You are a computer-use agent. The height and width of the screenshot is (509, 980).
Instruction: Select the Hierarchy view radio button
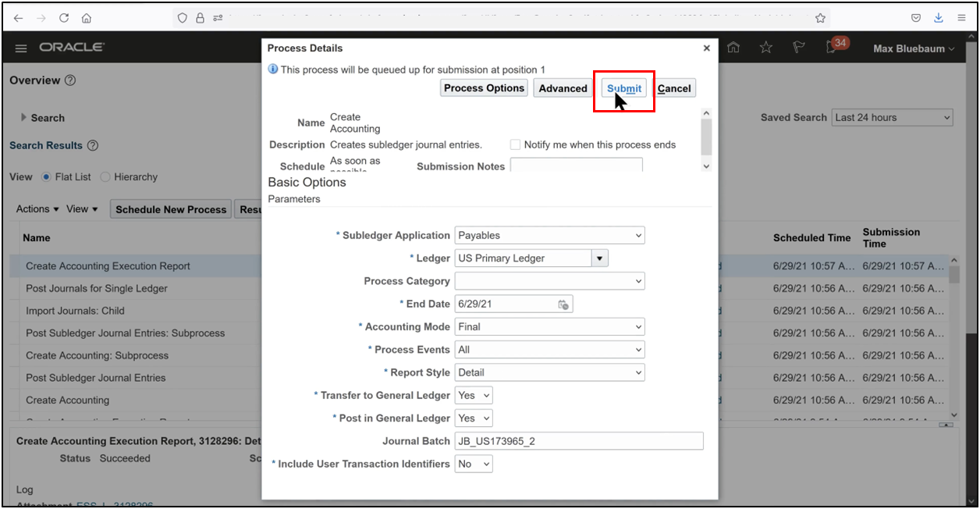pyautogui.click(x=105, y=177)
